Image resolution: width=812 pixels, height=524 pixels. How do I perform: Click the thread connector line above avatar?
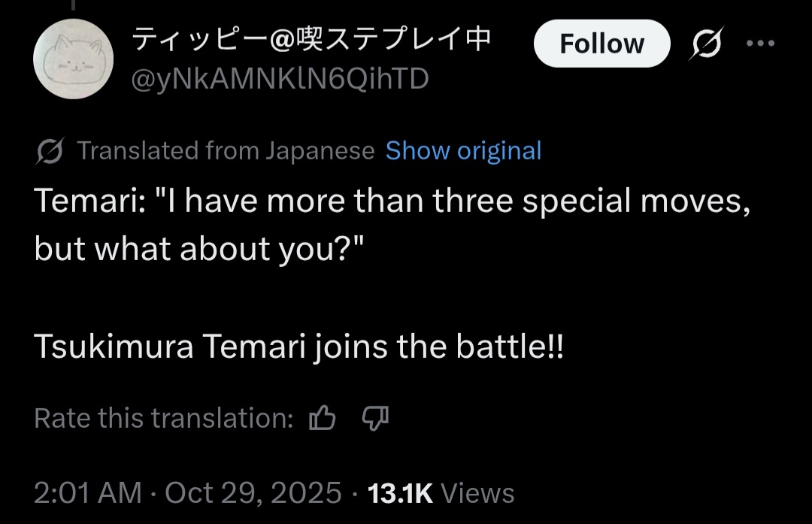point(74,5)
